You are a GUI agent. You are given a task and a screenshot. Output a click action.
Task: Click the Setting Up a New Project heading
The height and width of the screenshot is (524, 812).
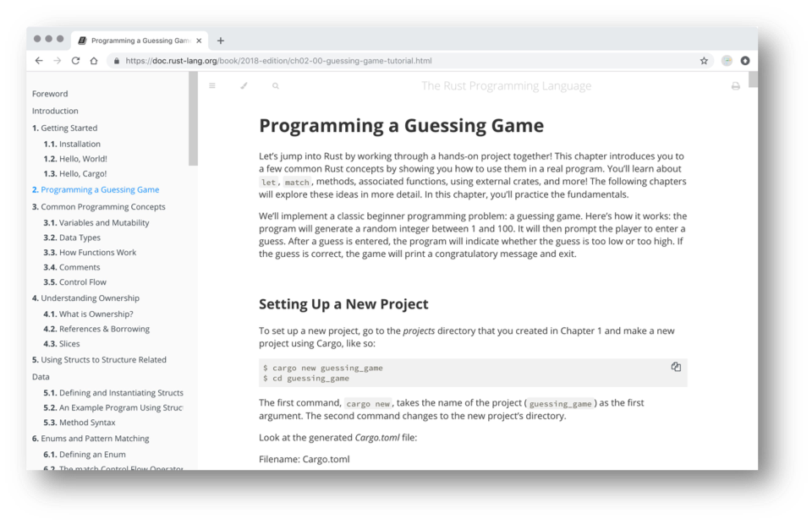click(343, 303)
